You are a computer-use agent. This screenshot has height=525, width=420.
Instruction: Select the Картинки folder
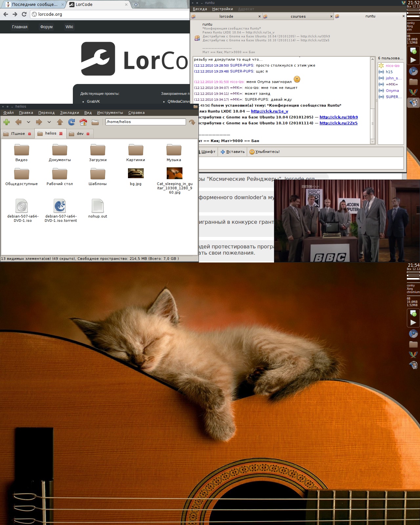[136, 153]
